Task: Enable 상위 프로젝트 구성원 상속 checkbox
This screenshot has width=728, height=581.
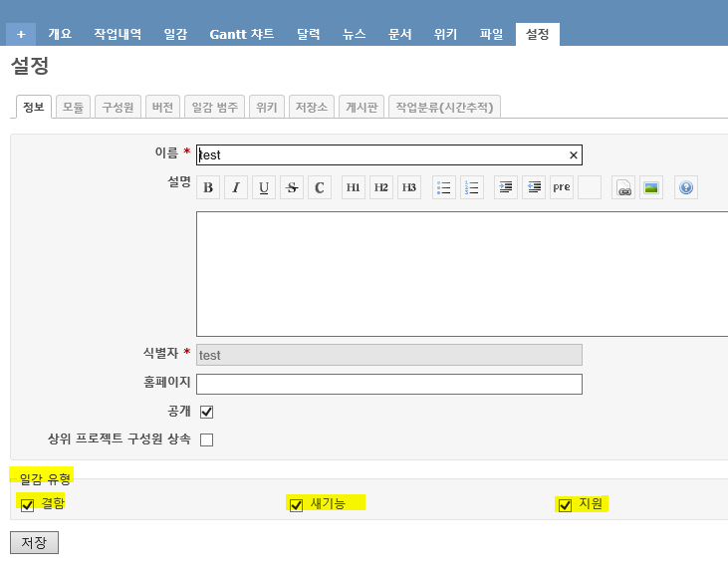Action: (x=207, y=439)
